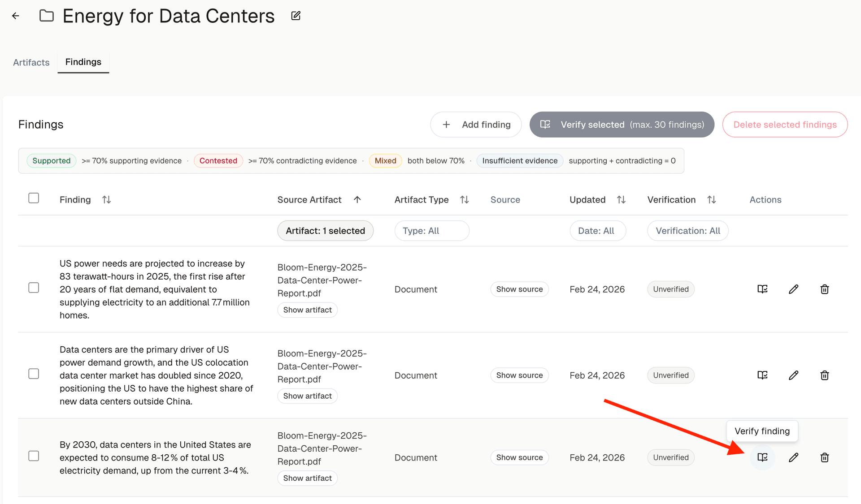Delete the first US power needs finding
Viewport: 861px width, 504px height.
(824, 289)
